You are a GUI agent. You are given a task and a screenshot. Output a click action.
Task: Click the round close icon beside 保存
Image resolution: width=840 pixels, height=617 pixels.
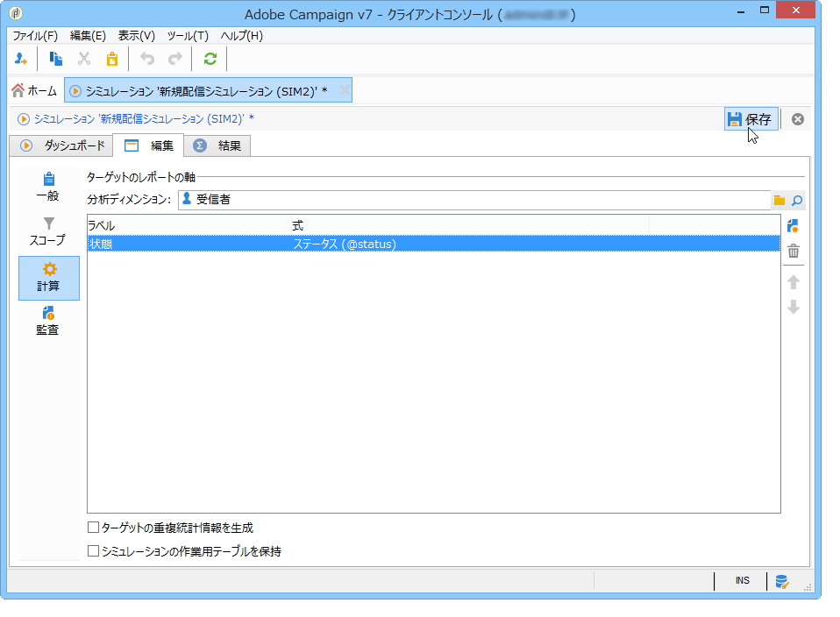tap(798, 119)
